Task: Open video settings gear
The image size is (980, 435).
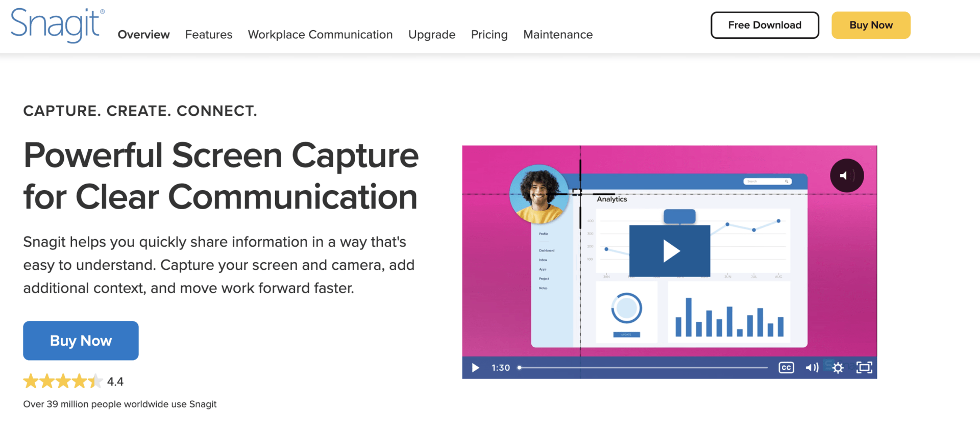Action: tap(838, 368)
